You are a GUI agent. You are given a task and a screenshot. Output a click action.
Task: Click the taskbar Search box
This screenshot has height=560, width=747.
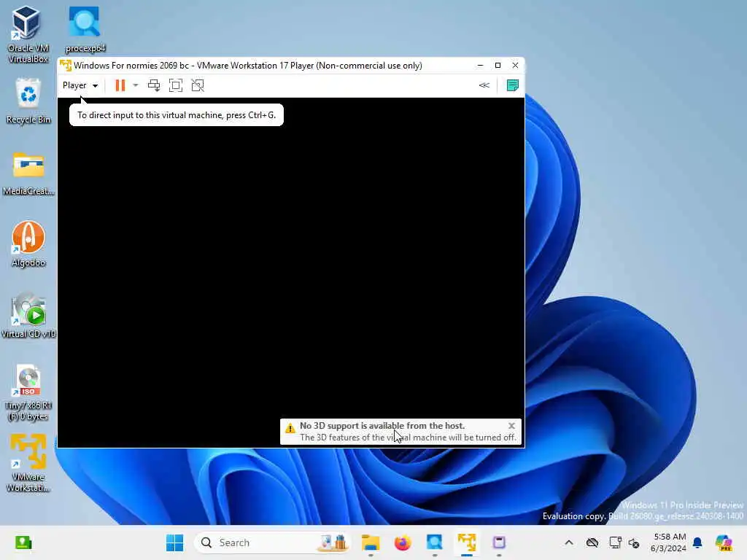coord(272,542)
